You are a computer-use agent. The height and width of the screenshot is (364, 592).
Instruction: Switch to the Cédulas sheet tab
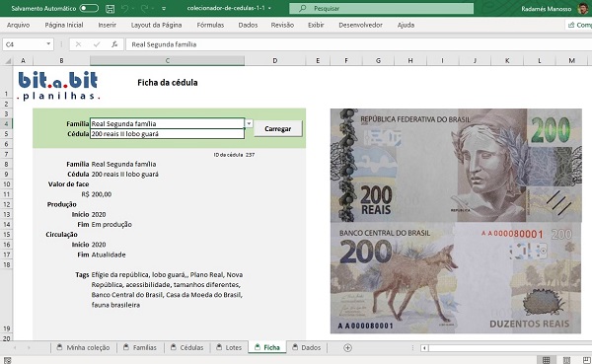pyautogui.click(x=187, y=347)
